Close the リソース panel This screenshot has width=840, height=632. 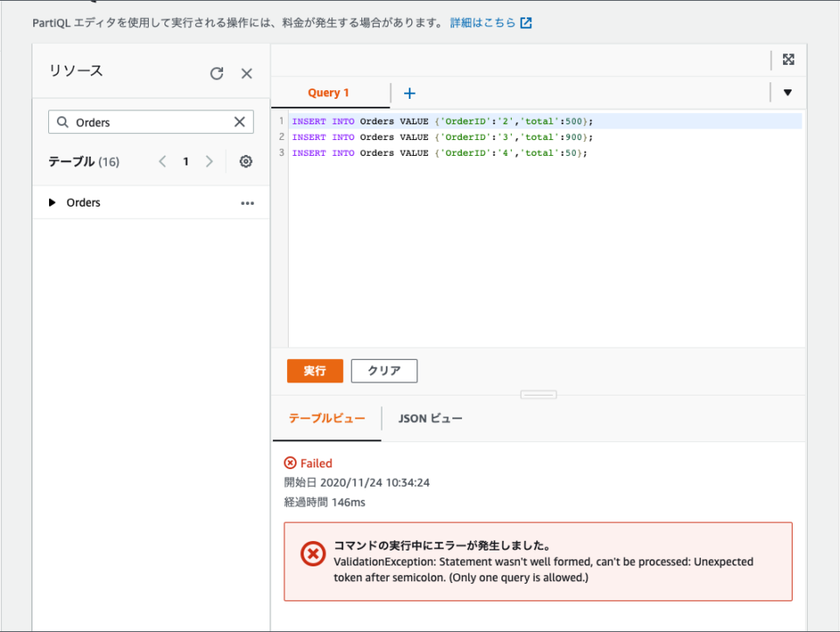pyautogui.click(x=246, y=74)
